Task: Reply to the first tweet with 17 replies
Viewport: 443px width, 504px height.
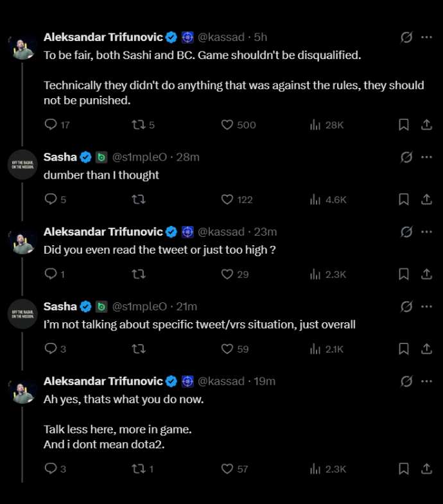Action: click(51, 125)
